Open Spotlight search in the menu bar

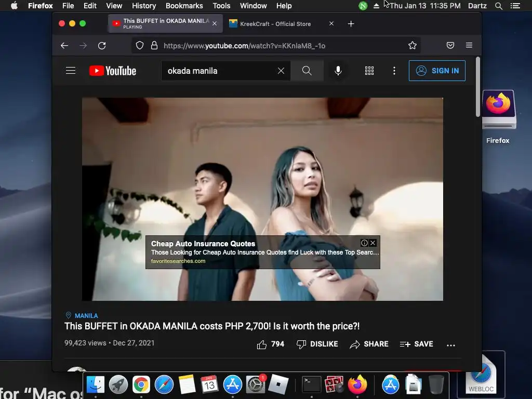point(498,6)
